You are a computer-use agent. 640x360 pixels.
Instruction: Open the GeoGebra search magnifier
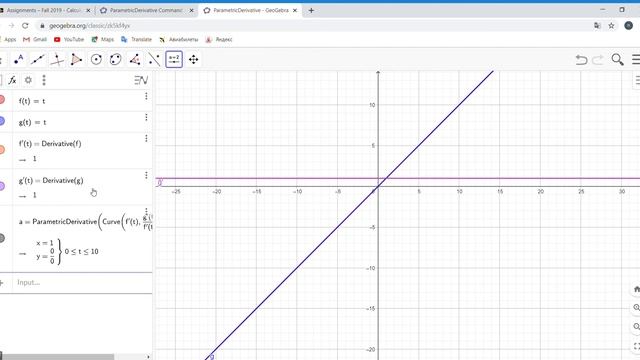click(617, 60)
